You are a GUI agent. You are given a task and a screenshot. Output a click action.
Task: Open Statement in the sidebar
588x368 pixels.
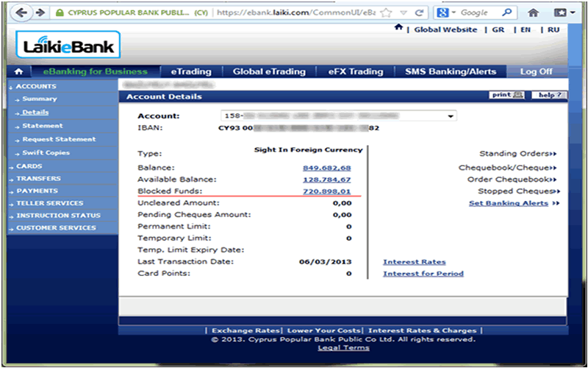[x=42, y=126]
